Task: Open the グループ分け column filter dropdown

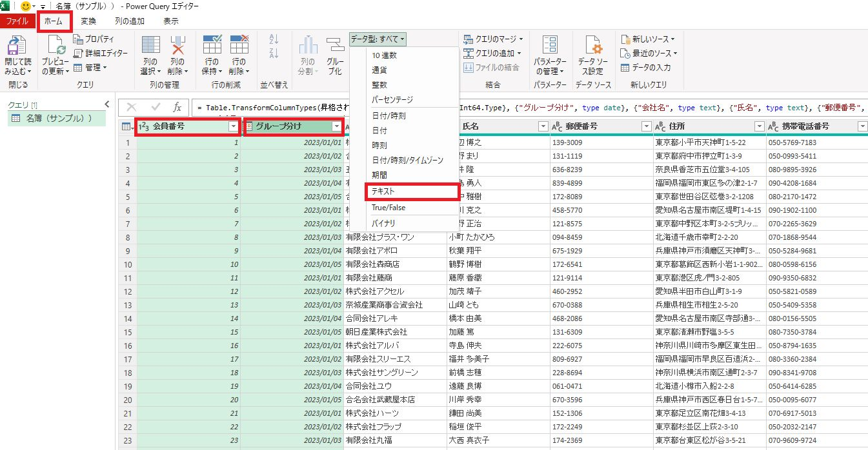Action: [337, 127]
